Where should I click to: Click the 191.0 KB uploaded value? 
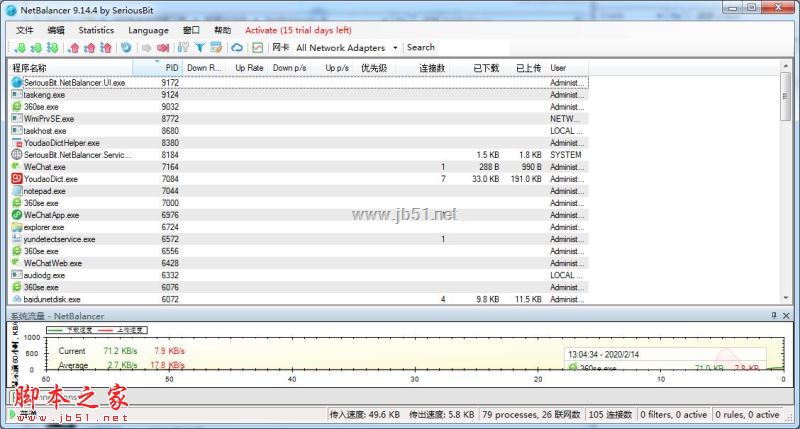click(526, 179)
